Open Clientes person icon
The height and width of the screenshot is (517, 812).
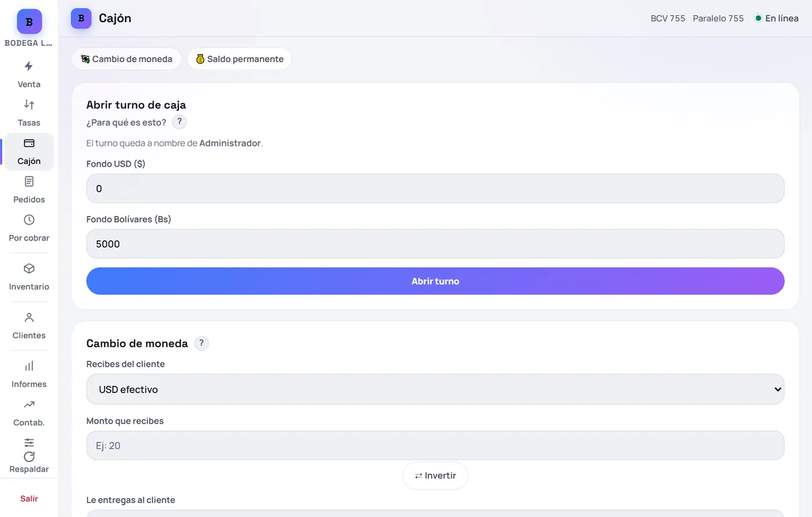29,317
